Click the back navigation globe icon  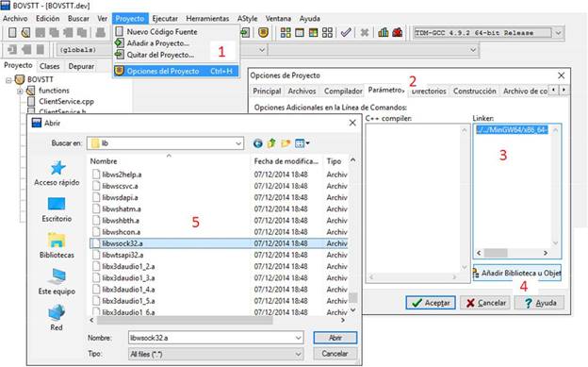pos(257,143)
